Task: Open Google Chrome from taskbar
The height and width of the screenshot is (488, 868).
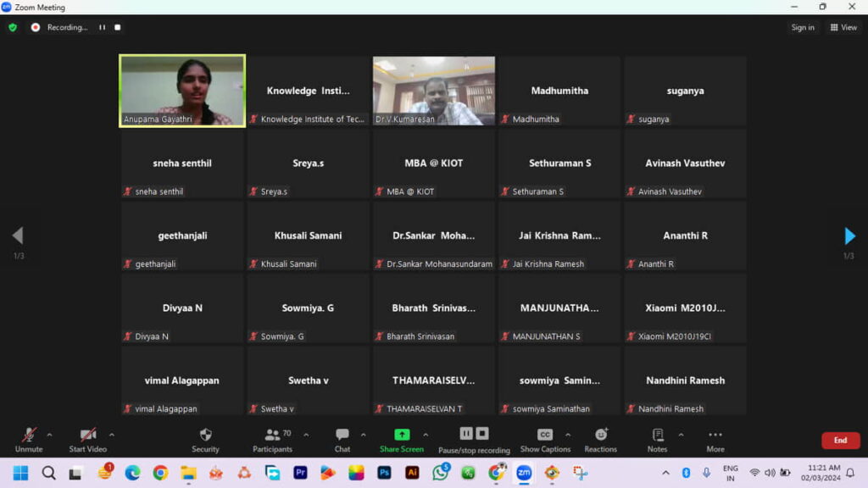Action: [160, 473]
